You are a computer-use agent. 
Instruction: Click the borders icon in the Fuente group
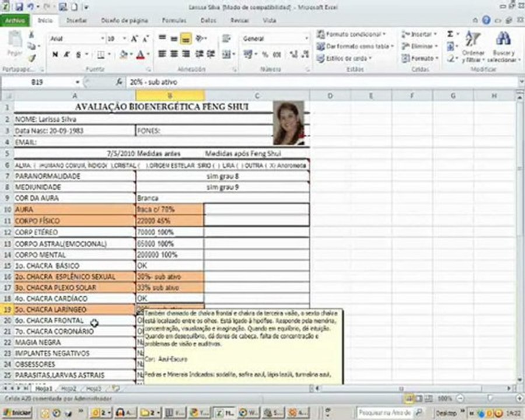point(101,54)
